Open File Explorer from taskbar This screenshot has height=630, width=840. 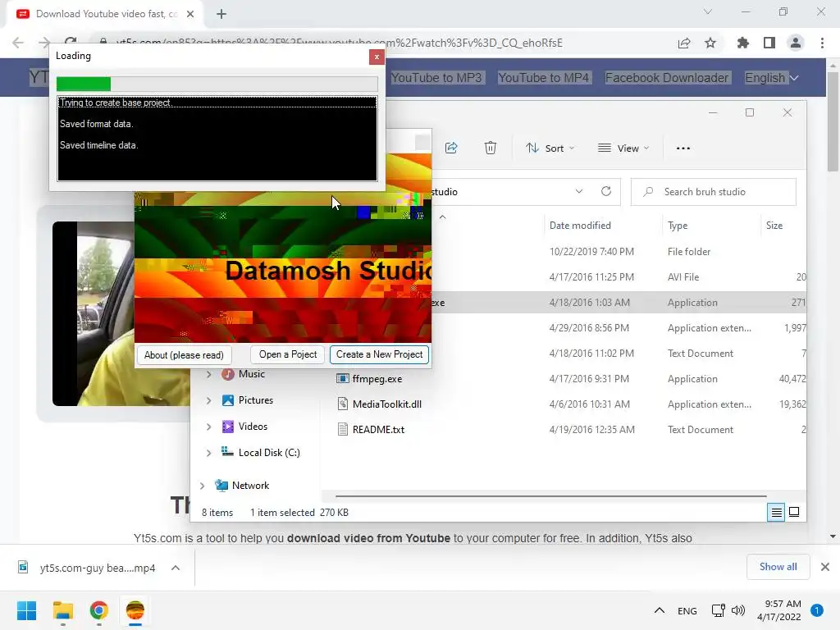[x=63, y=610]
